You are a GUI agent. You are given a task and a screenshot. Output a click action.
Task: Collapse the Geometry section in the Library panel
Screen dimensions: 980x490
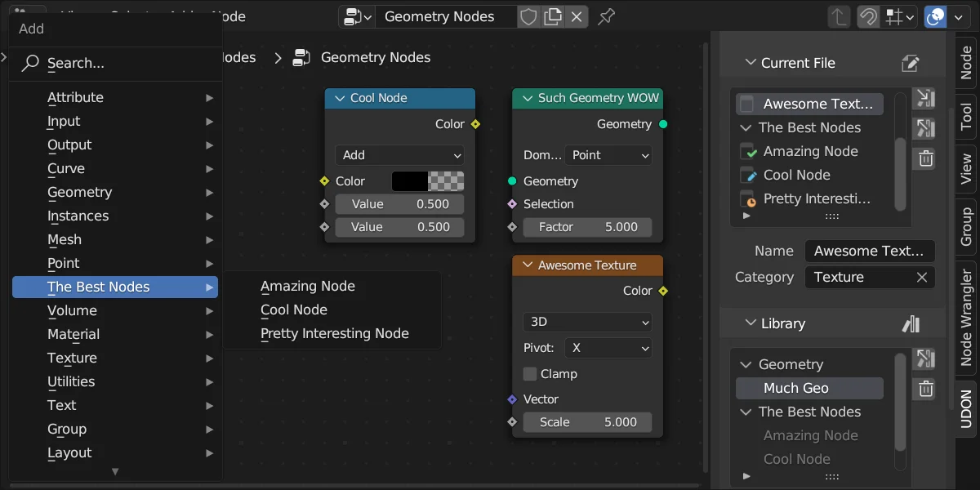(745, 364)
